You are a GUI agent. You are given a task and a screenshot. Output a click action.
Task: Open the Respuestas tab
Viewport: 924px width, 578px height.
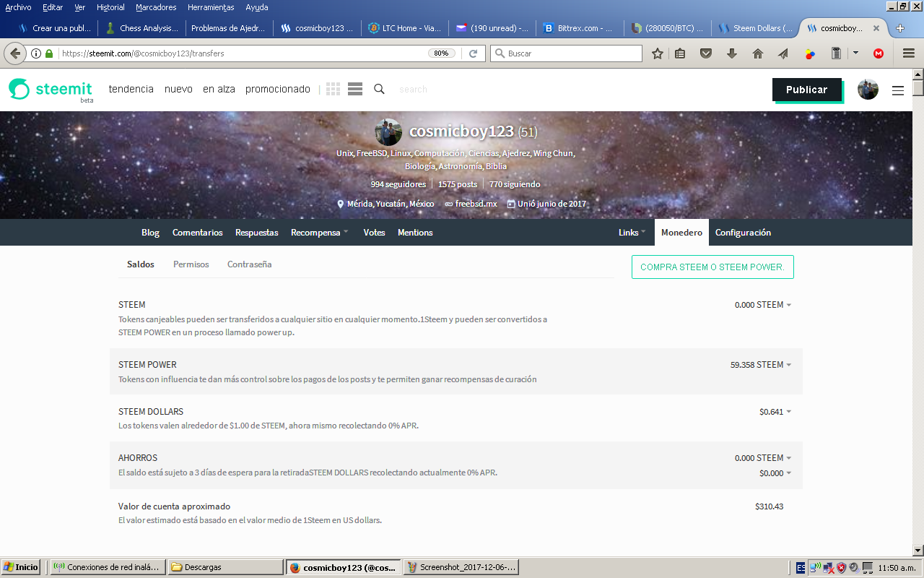point(256,233)
